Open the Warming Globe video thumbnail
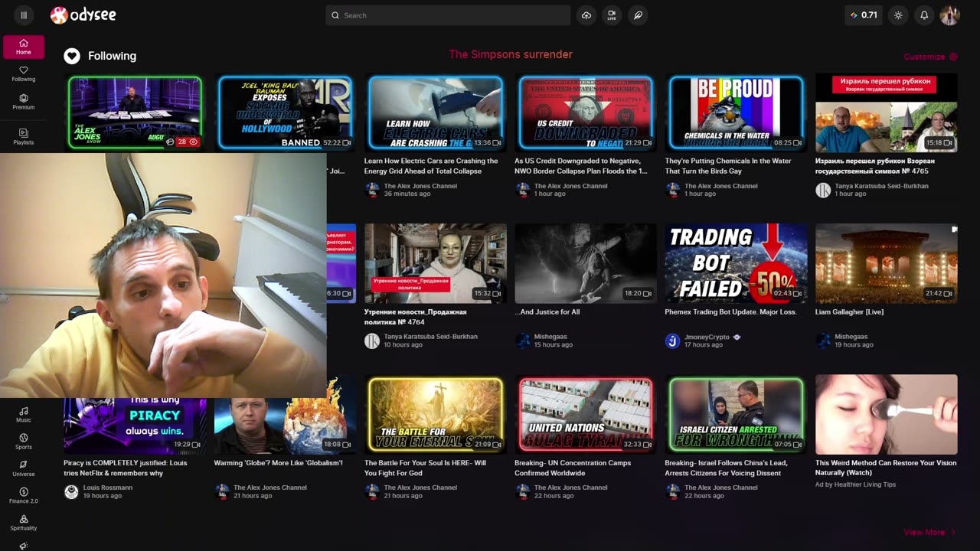 point(286,425)
